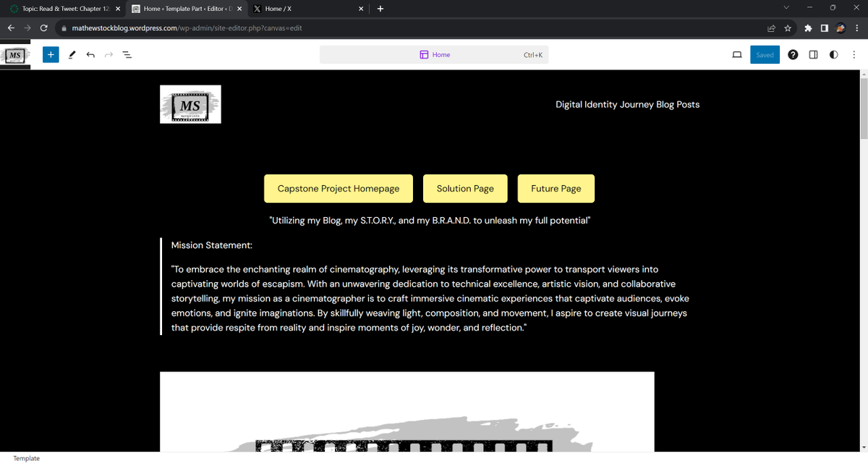The width and height of the screenshot is (868, 464).
Task: View site information lock icon
Action: (64, 28)
